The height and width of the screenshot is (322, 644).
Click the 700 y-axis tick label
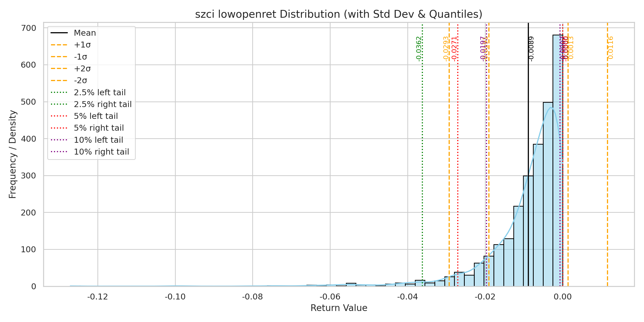(28, 28)
